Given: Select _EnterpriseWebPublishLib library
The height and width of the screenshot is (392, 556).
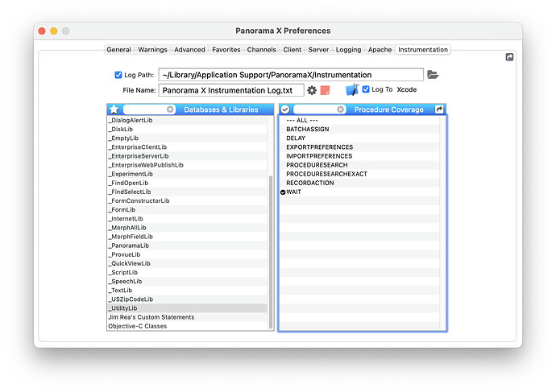Looking at the screenshot, I should [x=187, y=165].
